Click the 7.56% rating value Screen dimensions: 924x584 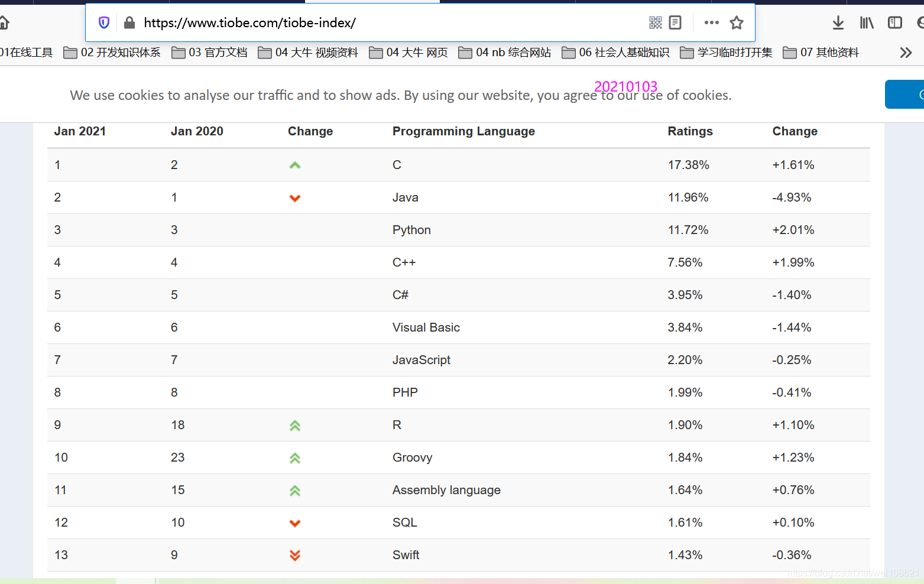(685, 262)
